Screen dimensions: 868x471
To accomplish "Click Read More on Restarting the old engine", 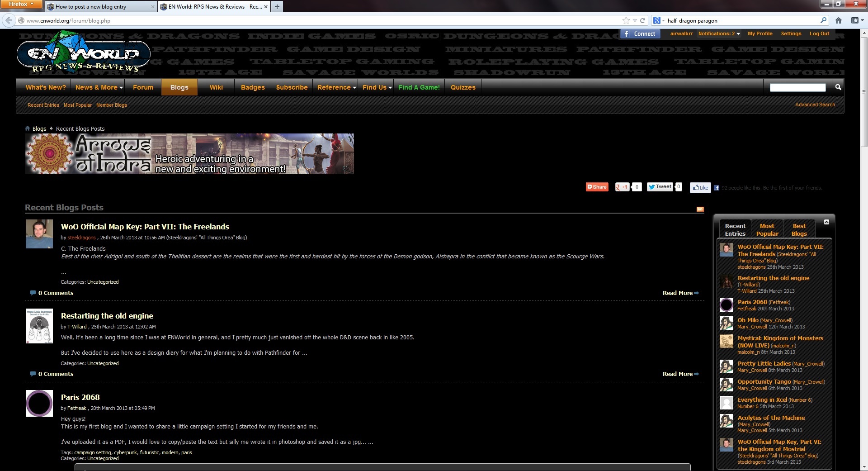I will click(680, 374).
